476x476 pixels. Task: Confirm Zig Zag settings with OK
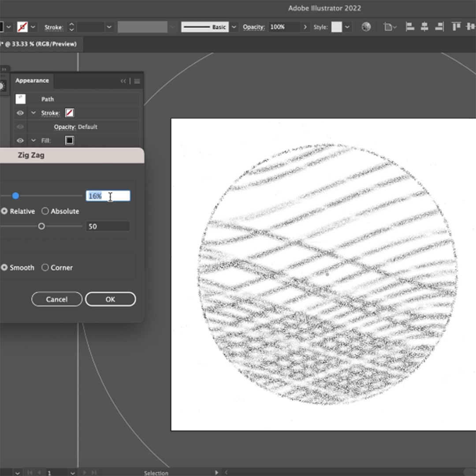click(x=110, y=299)
